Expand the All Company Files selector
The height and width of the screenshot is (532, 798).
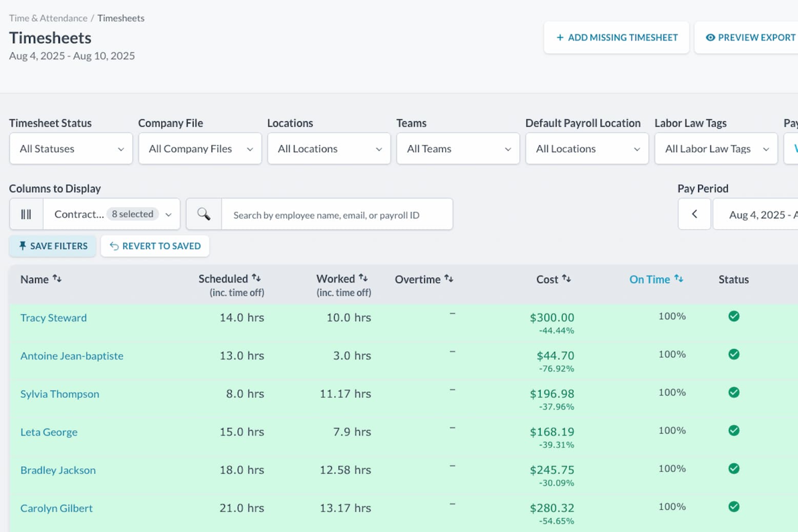[x=200, y=149]
